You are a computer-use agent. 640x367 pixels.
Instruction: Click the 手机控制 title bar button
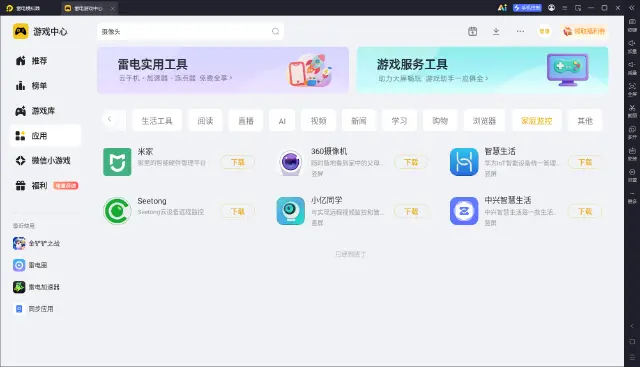tap(527, 8)
